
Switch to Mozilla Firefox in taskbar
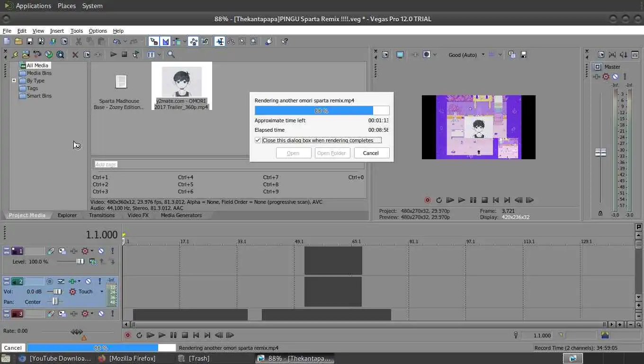pos(132,358)
